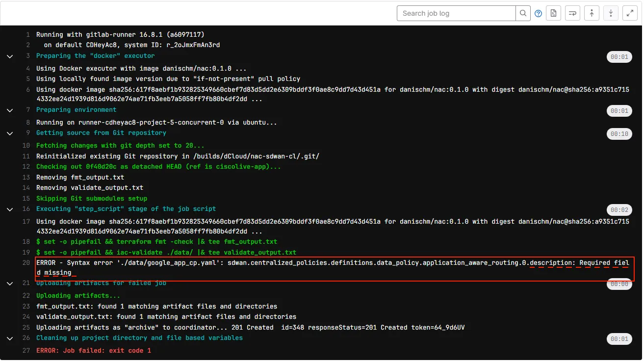This screenshot has width=644, height=362.
Task: Click line number 27 showing job failure
Action: click(x=27, y=350)
